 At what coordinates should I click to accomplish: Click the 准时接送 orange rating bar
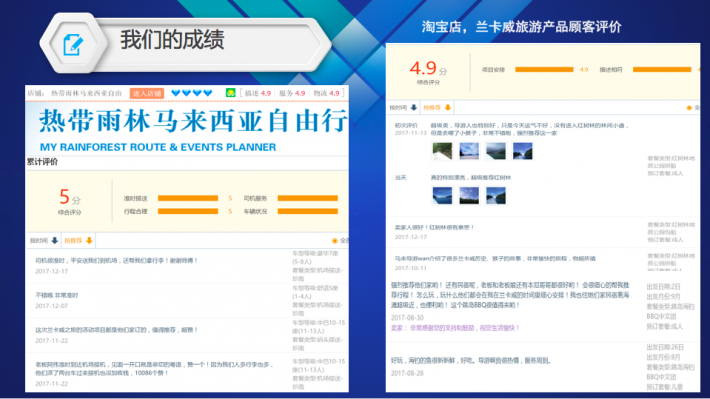coord(188,198)
